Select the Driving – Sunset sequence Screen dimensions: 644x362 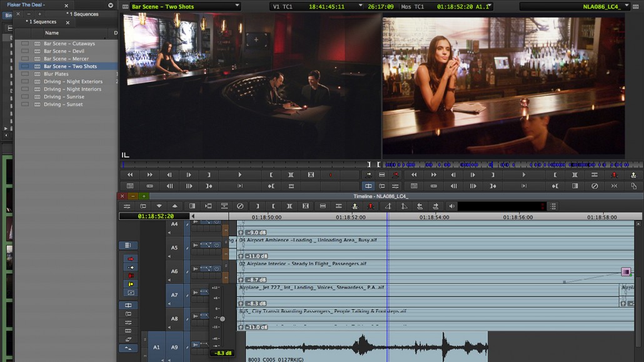click(x=63, y=104)
